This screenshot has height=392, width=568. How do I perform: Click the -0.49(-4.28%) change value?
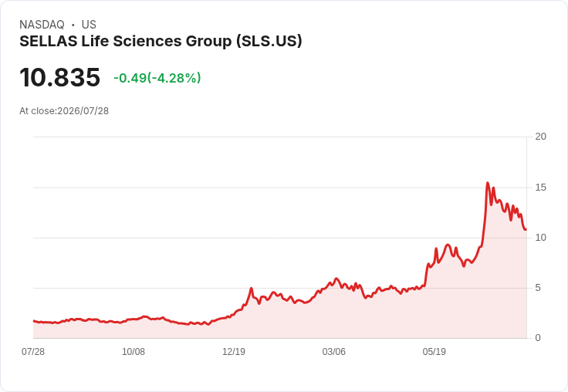157,78
